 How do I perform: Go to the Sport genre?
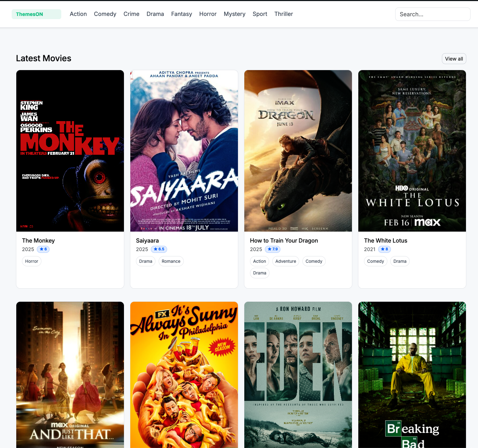point(260,14)
